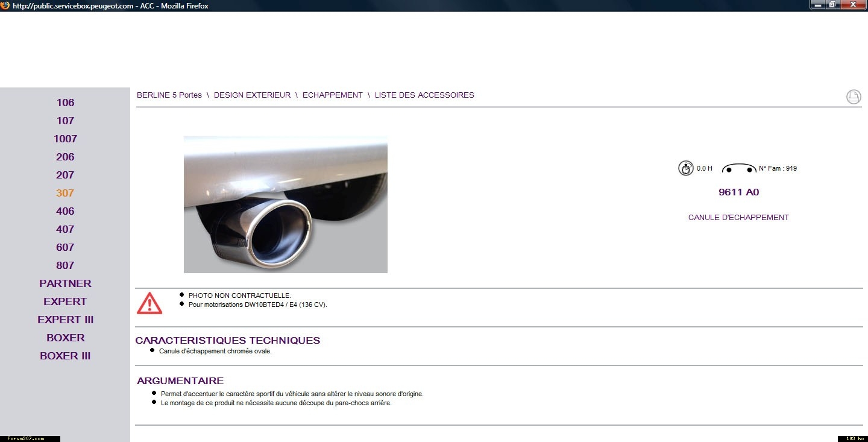Click the DW10BTED4 motorisation note
Screen dimensions: 868x442
click(257, 305)
